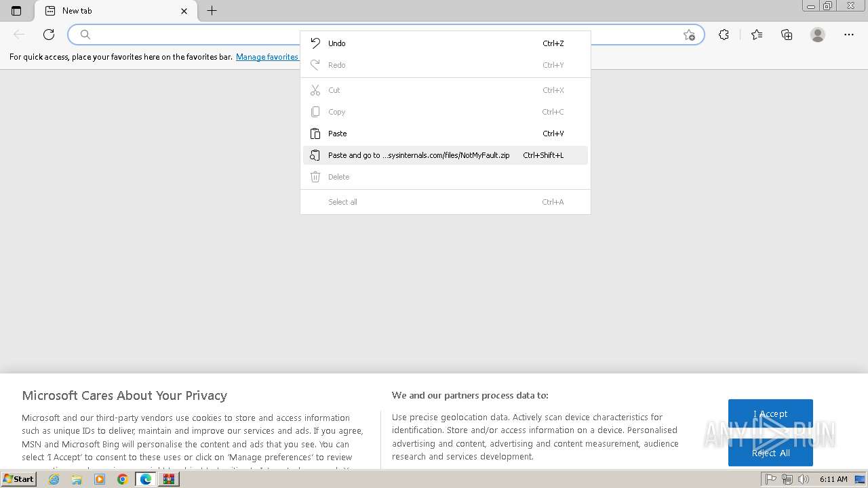
Task: Add this page to favorites star icon
Action: pos(689,35)
